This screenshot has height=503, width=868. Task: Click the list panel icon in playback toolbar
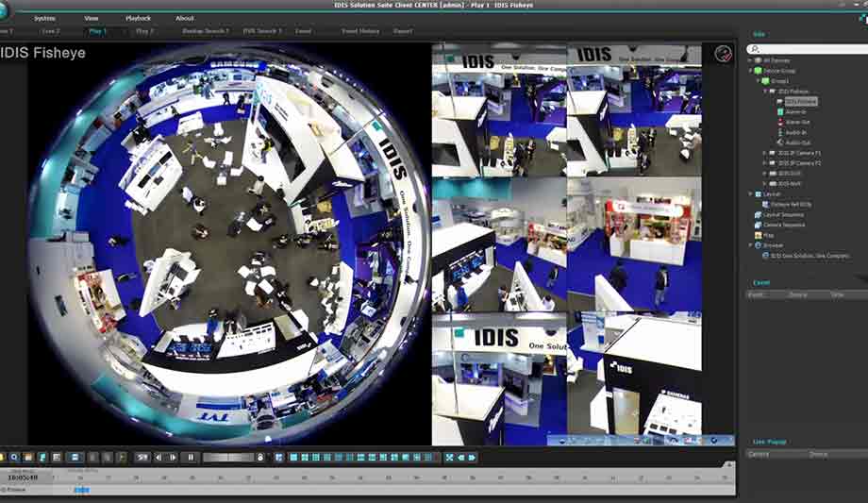(57, 457)
